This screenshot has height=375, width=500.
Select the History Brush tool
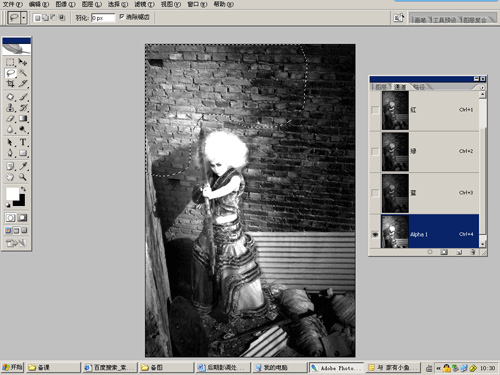coord(23,108)
